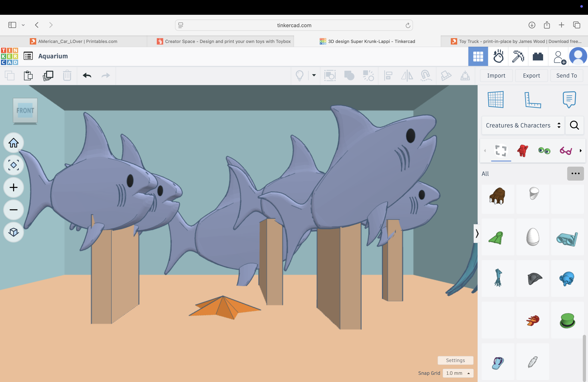Click the Send To button

pos(567,76)
